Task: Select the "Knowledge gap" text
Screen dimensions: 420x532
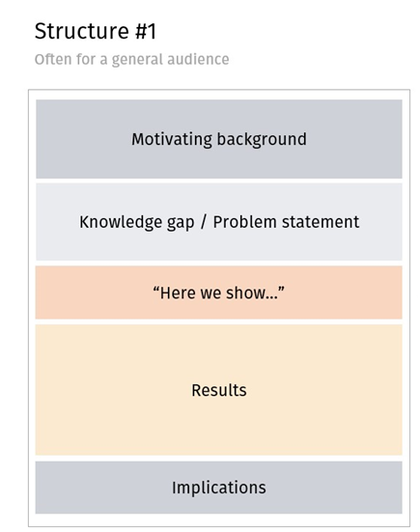Action: (x=137, y=223)
